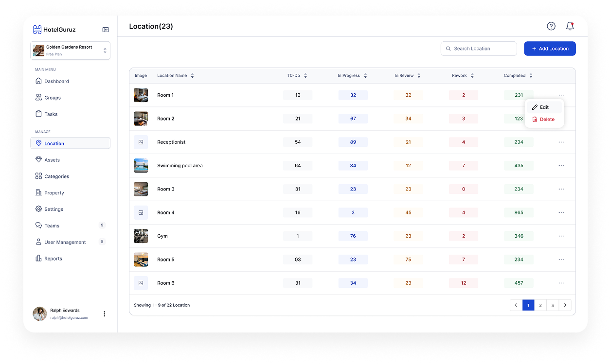Open the help question mark icon
The image size is (611, 364).
coord(551,26)
